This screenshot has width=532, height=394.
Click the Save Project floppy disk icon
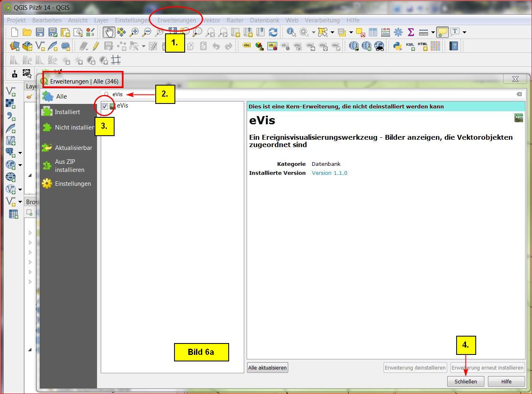(x=40, y=32)
